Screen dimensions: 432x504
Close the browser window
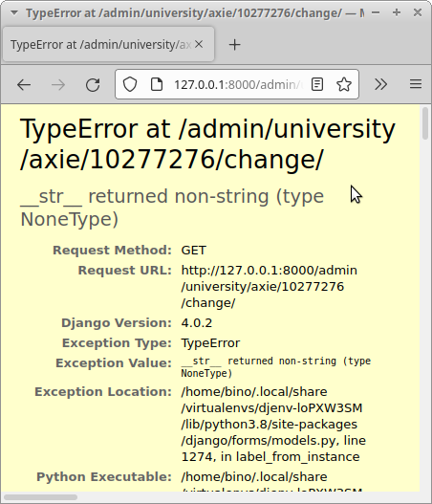pyautogui.click(x=418, y=12)
